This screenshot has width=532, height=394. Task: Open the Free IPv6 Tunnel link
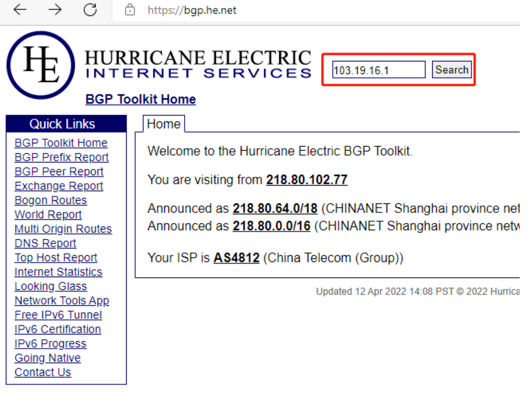pos(58,315)
